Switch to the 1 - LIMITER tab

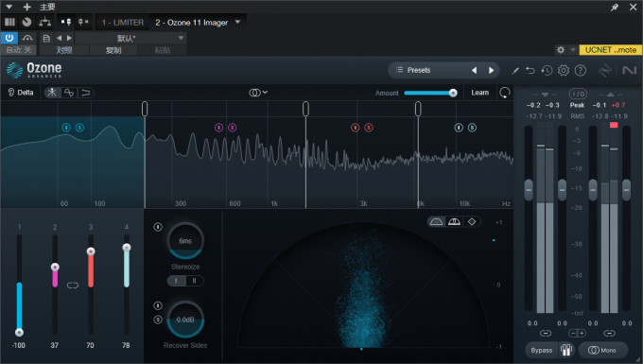123,23
